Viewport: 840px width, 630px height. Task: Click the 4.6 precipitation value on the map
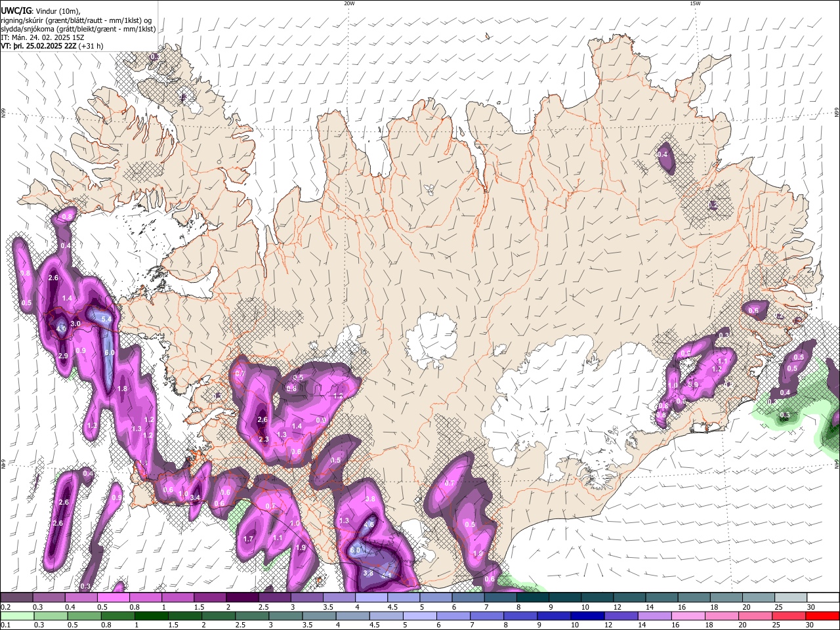pos(369,524)
